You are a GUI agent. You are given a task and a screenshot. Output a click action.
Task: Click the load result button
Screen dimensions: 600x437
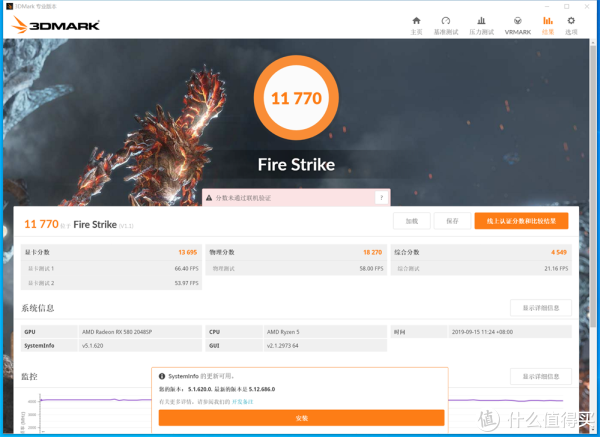(412, 221)
